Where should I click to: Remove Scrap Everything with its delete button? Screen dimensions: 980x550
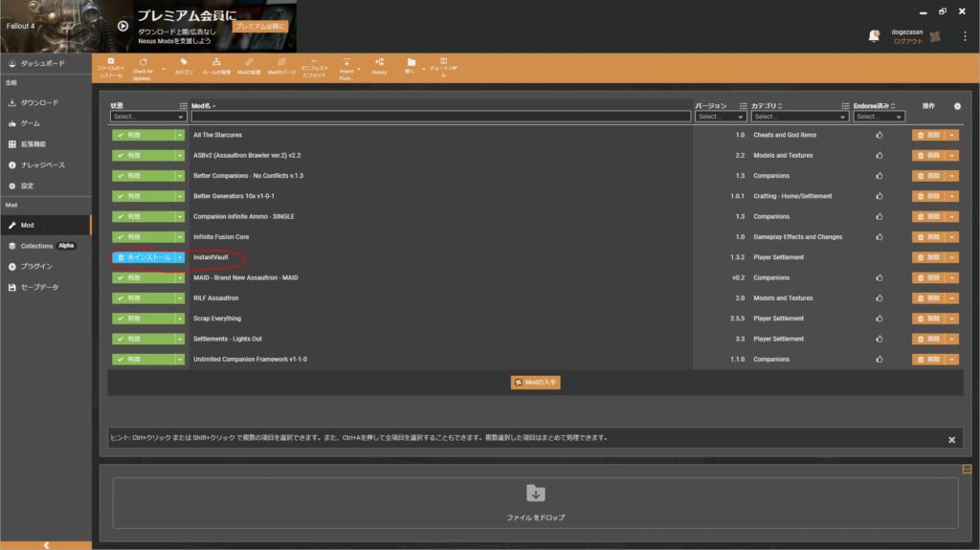coord(928,319)
